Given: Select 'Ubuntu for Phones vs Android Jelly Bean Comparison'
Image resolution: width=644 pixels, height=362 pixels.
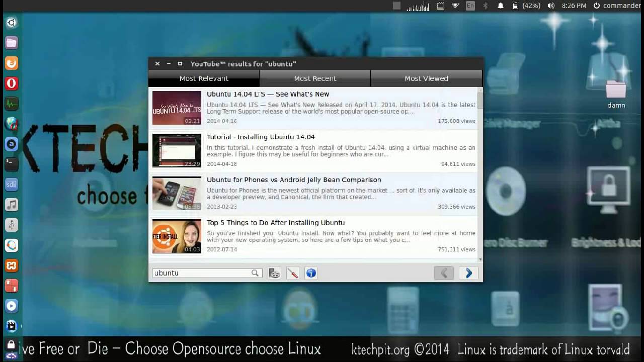Looking at the screenshot, I should click(294, 179).
